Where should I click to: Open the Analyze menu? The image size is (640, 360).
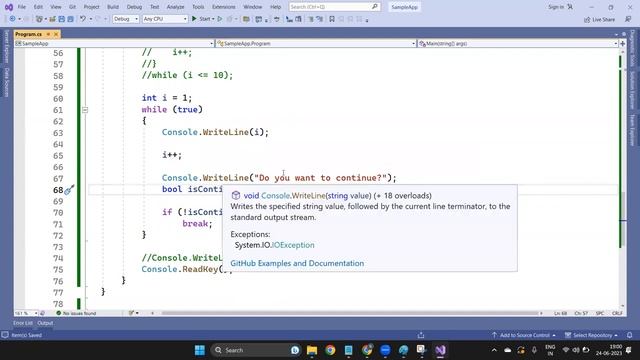click(x=175, y=7)
